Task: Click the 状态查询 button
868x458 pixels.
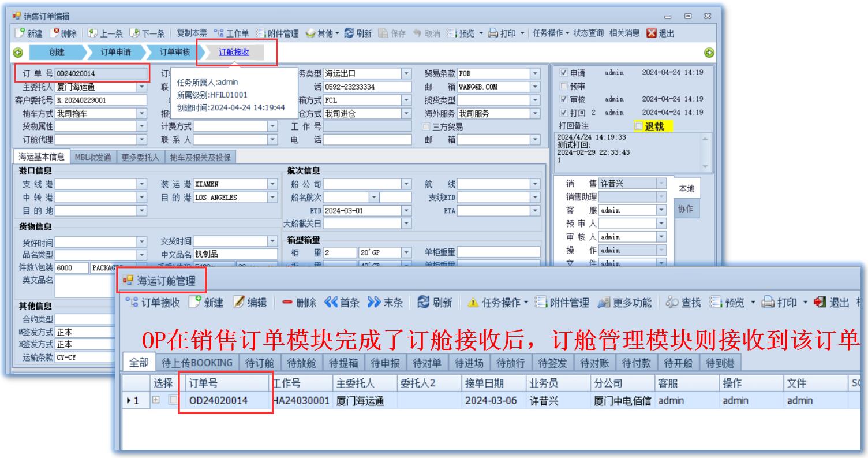Action: [589, 33]
